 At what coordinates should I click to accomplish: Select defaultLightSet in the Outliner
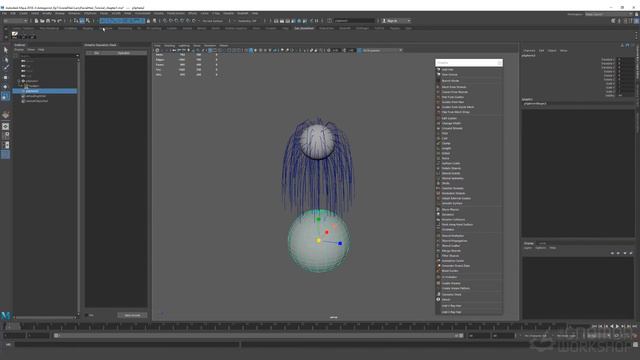[36, 96]
